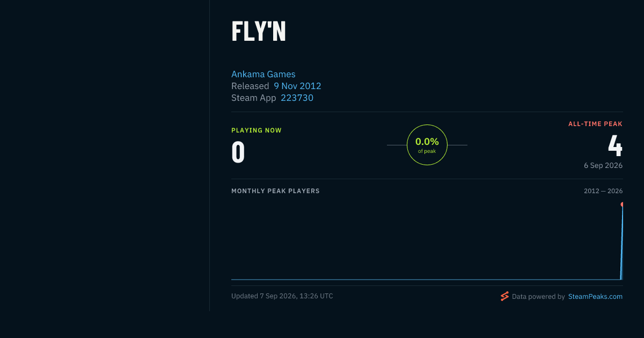
Task: Click the blue spike line in chart
Action: pos(621,241)
